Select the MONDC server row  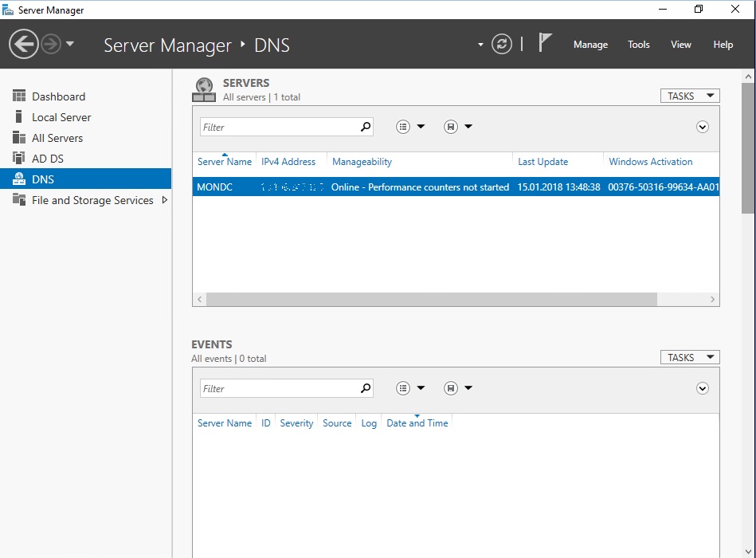(x=456, y=187)
